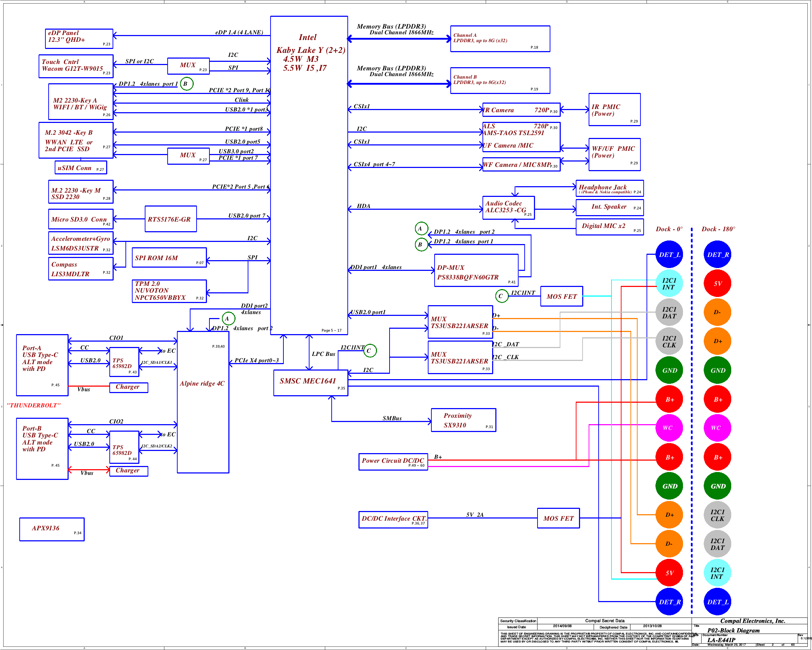This screenshot has width=812, height=650.
Task: Select the SPI ROM 16M block
Action: click(x=169, y=258)
